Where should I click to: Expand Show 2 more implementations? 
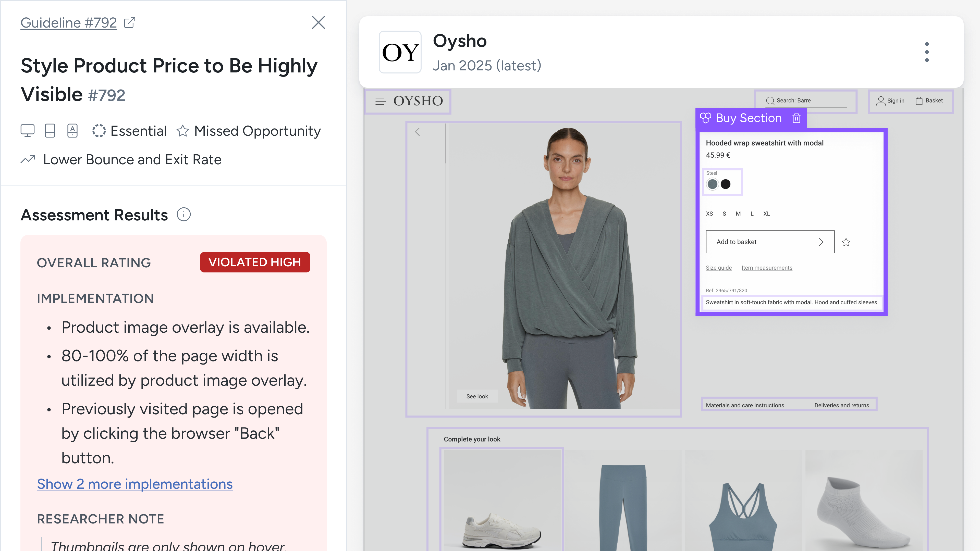pyautogui.click(x=135, y=484)
